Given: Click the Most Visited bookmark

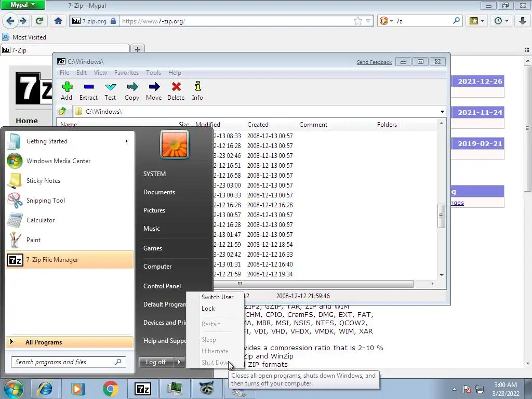Looking at the screenshot, I should tap(24, 37).
